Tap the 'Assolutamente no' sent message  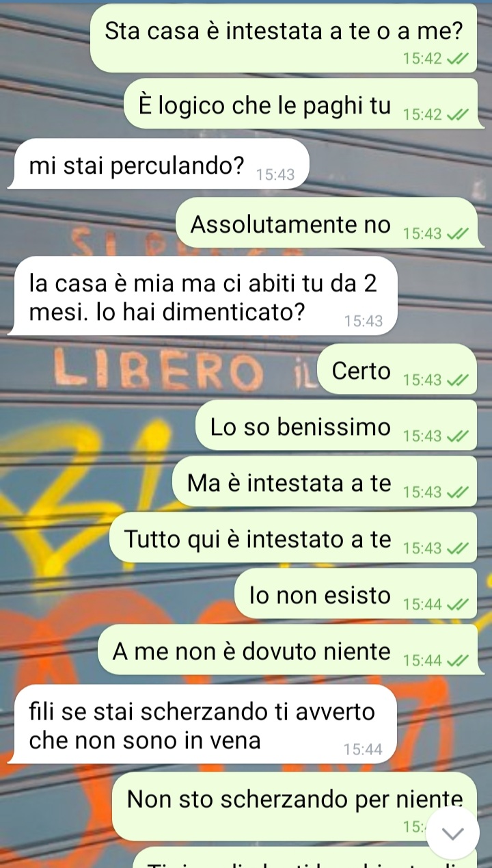coord(327,223)
